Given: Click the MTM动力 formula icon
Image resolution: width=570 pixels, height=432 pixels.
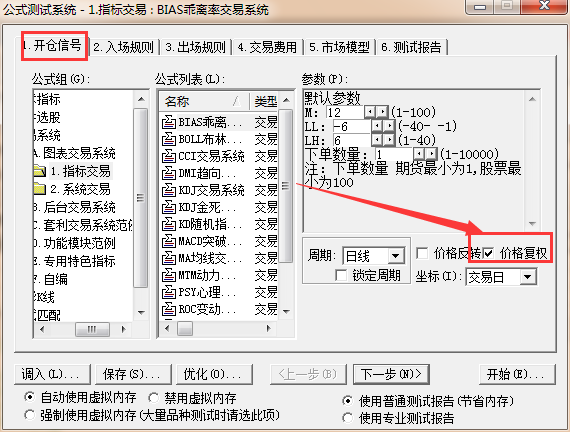Looking at the screenshot, I should click(169, 275).
